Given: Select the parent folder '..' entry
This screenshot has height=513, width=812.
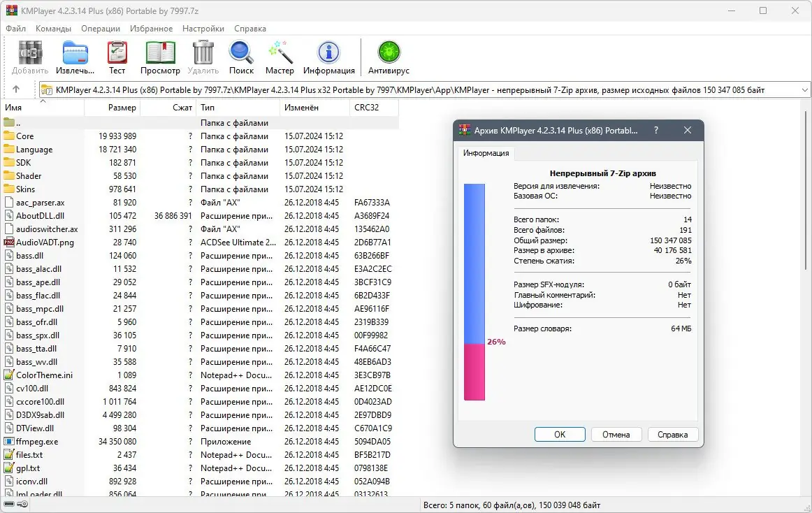Looking at the screenshot, I should [x=199, y=123].
